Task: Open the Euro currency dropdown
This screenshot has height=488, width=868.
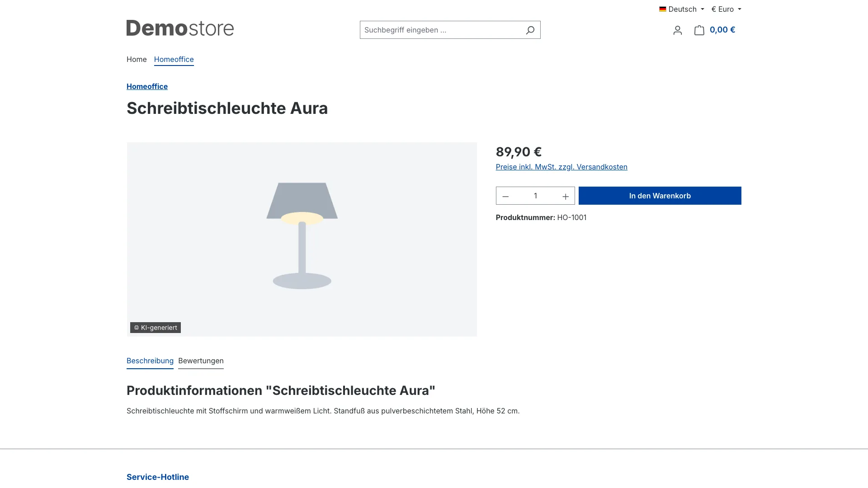Action: (726, 9)
